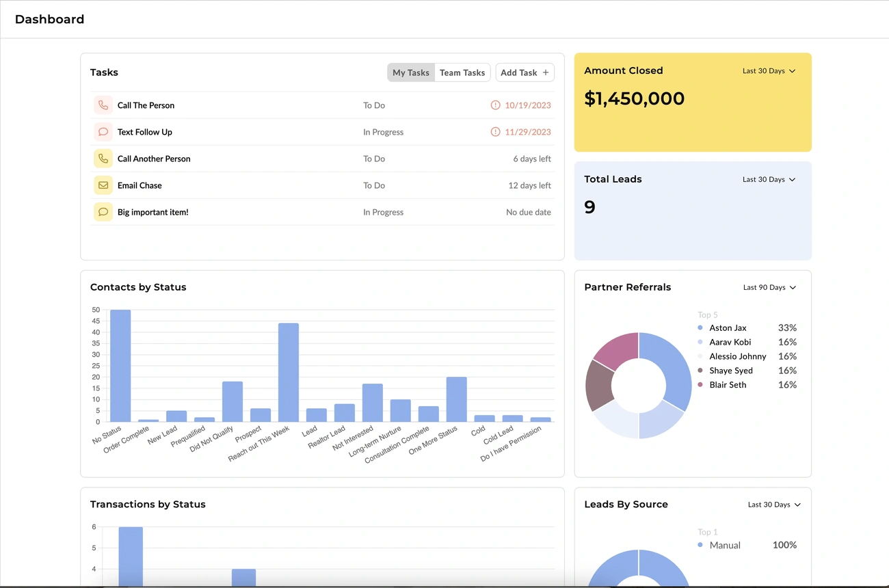The width and height of the screenshot is (889, 588).
Task: Click the 6 days left due label
Action: coord(532,159)
